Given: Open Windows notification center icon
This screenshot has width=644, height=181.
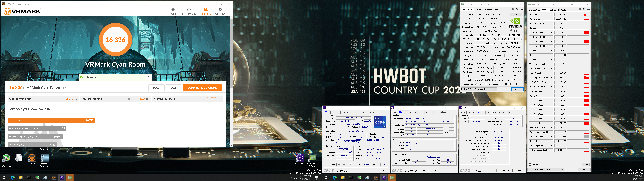Looking at the screenshot, I should pyautogui.click(x=317, y=178).
